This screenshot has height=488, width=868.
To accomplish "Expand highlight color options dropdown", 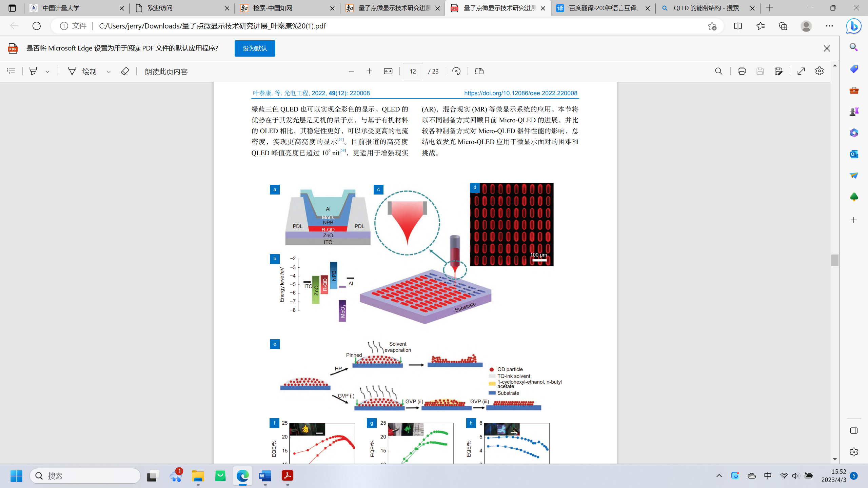I will [47, 72].
